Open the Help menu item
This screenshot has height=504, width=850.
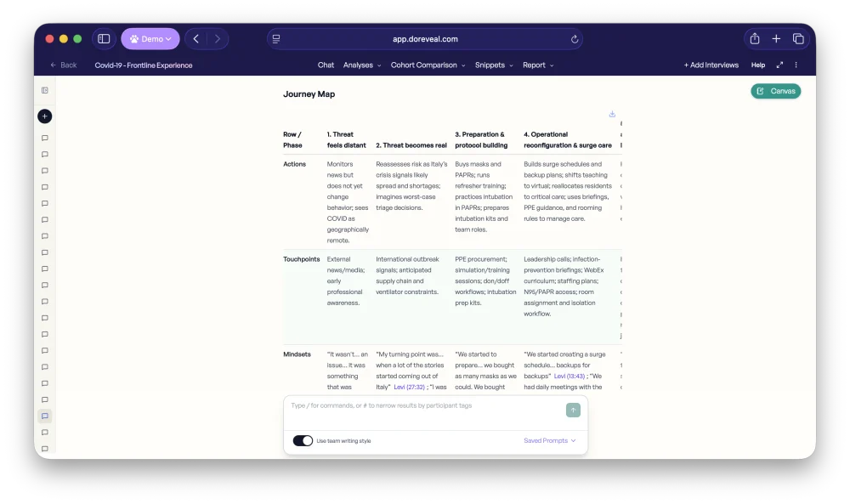[758, 65]
